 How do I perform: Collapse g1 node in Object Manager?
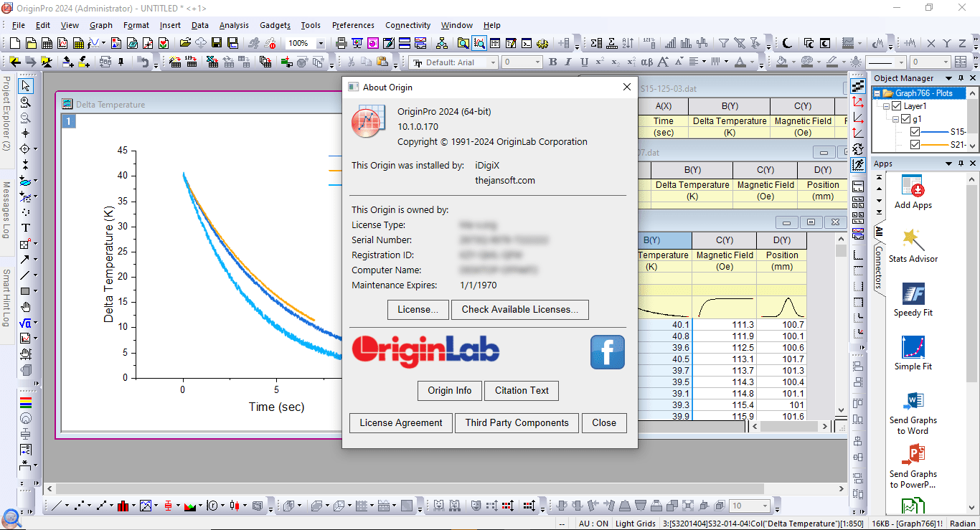click(x=895, y=119)
